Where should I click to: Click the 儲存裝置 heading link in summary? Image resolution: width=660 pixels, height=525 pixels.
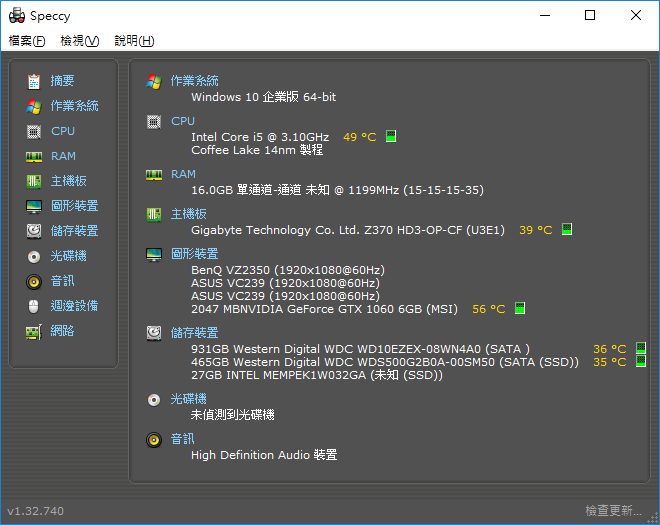[194, 333]
